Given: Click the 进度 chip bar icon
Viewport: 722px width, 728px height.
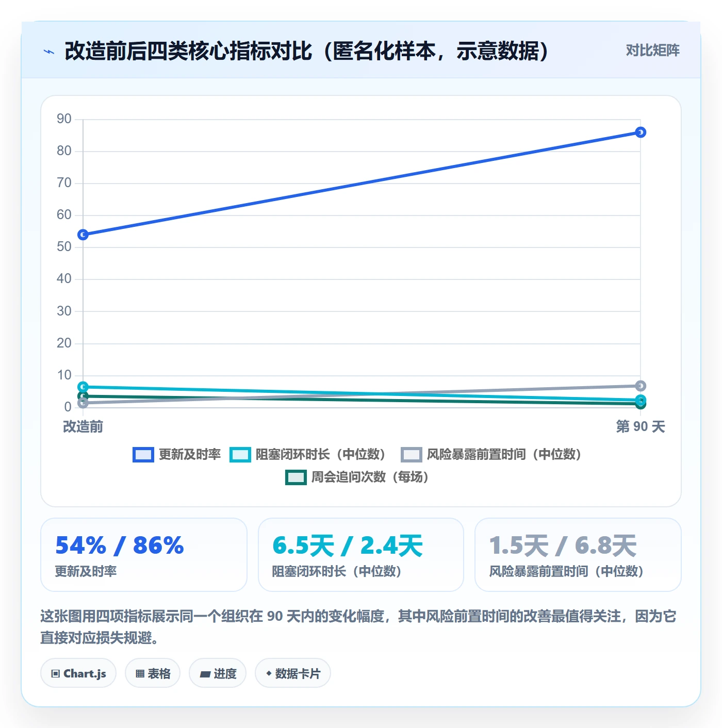Looking at the screenshot, I should [205, 674].
